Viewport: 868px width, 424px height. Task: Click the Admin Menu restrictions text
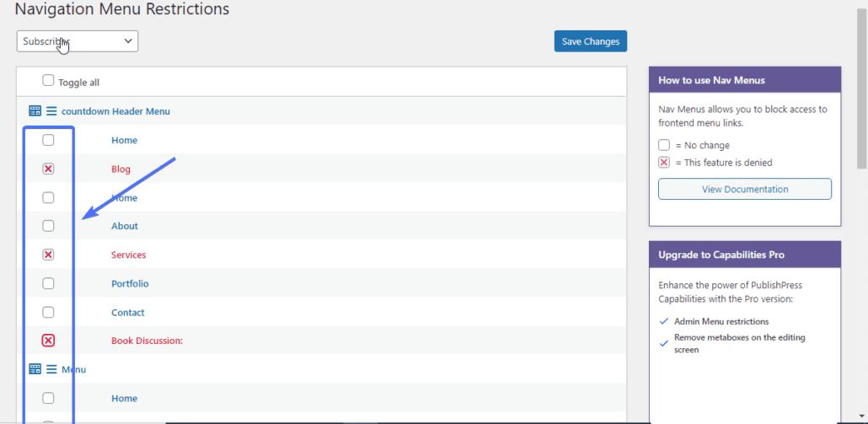pyautogui.click(x=721, y=321)
